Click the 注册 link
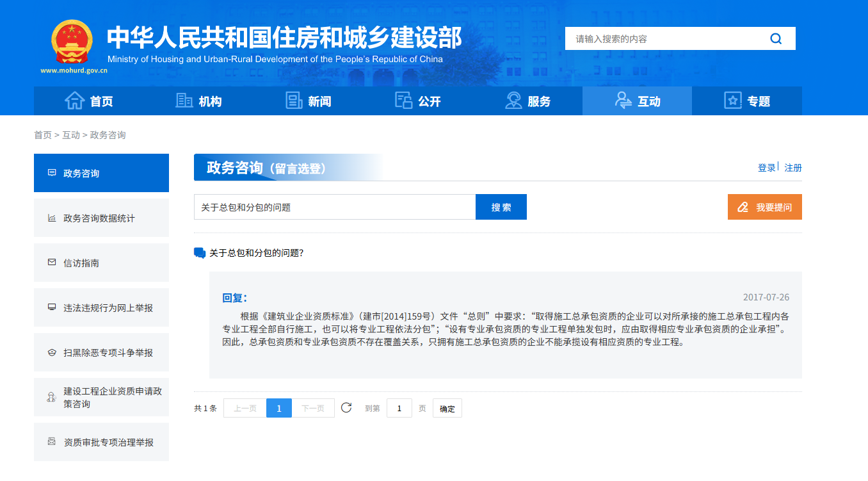Viewport: 868px width, 481px height. [x=793, y=168]
